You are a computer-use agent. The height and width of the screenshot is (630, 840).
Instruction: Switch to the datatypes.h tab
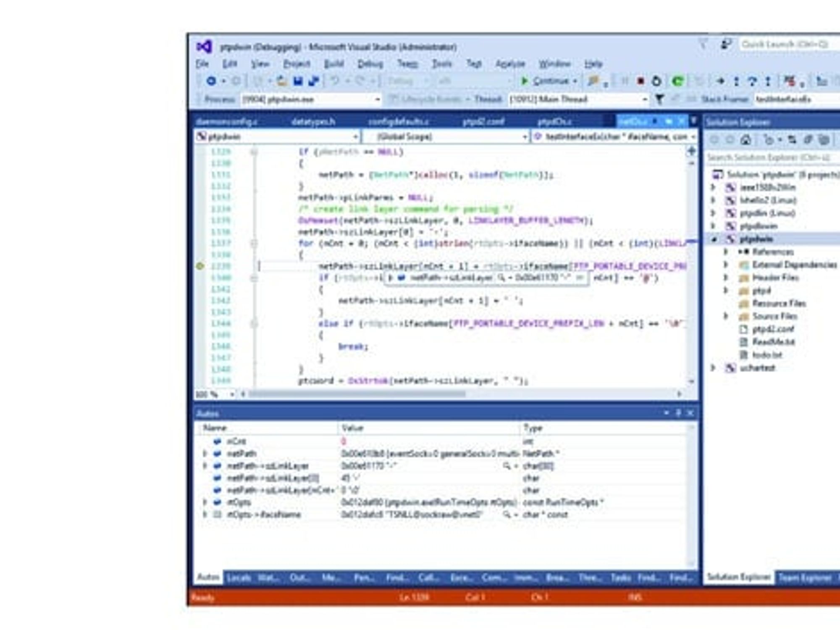[x=313, y=122]
